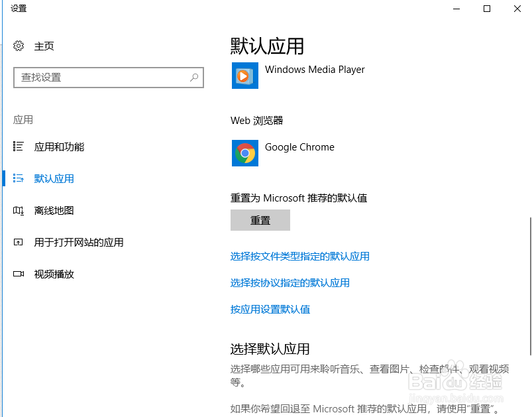Viewport: 532px width, 417px height.
Task: Open the 主页 home page label
Action: pyautogui.click(x=44, y=46)
